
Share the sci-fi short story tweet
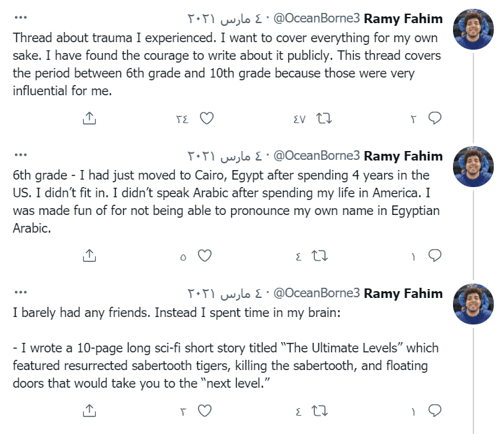point(88,411)
